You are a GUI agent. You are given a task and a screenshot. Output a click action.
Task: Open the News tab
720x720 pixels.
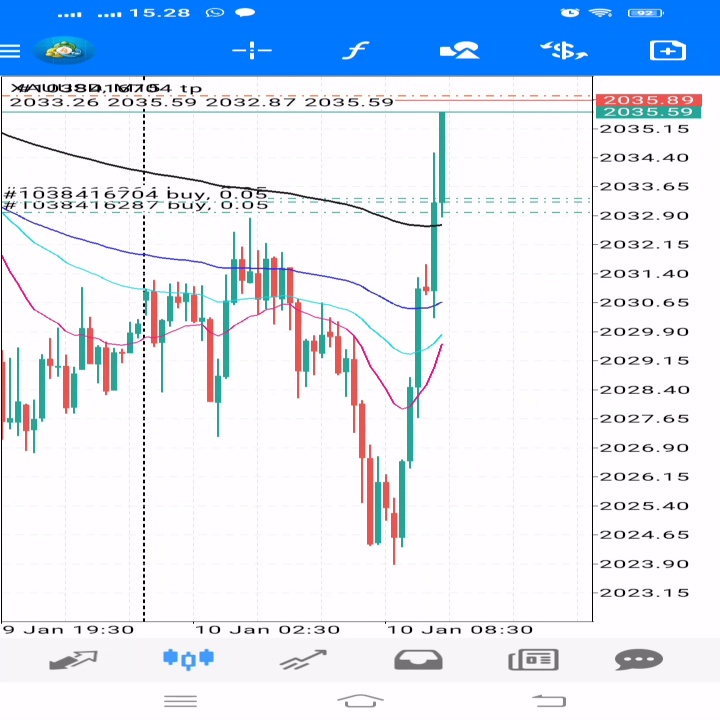click(534, 660)
